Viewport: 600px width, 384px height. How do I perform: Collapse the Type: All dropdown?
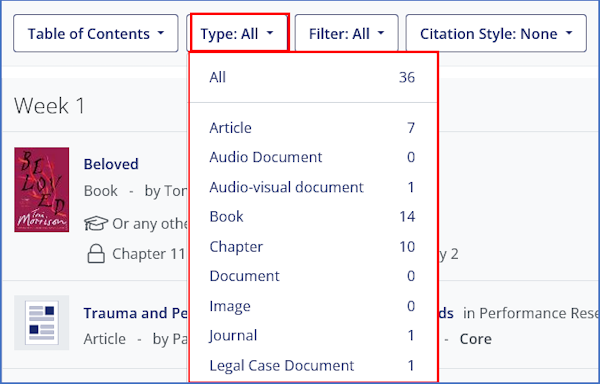(239, 33)
